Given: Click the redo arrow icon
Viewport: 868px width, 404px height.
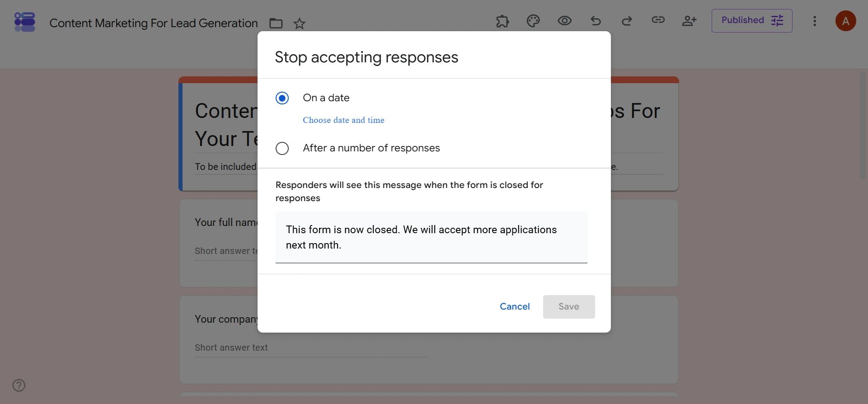Looking at the screenshot, I should 627,21.
